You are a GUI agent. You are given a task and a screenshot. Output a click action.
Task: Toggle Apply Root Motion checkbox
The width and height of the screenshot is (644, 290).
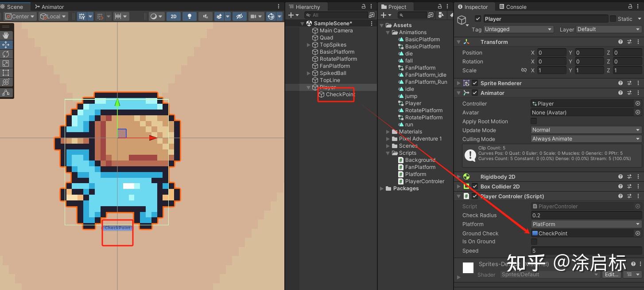tap(534, 121)
